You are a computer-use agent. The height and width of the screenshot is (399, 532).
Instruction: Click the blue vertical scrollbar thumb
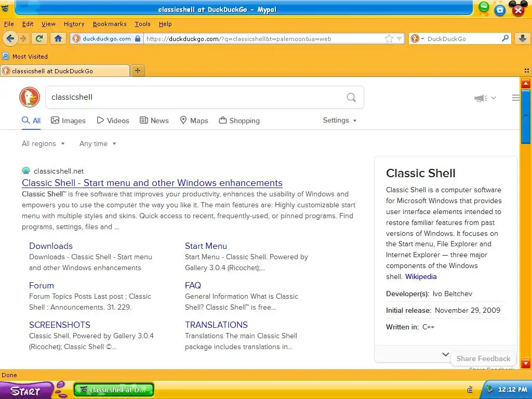[526, 117]
